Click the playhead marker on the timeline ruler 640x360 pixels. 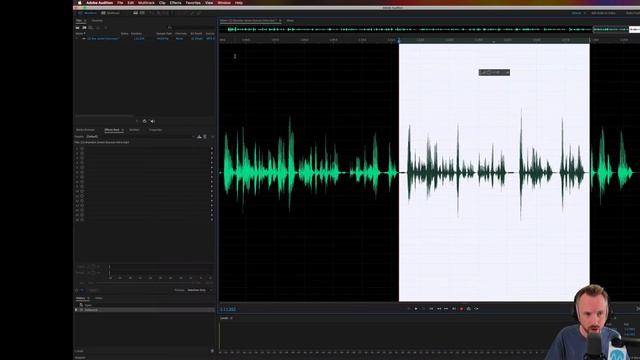tap(399, 40)
